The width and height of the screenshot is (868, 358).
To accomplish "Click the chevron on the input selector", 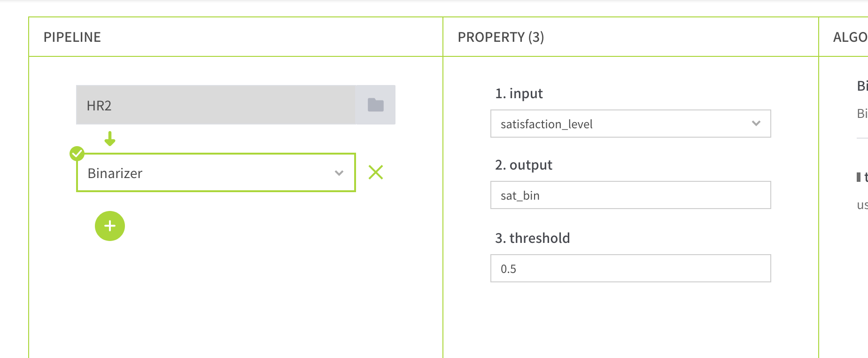I will pos(756,124).
